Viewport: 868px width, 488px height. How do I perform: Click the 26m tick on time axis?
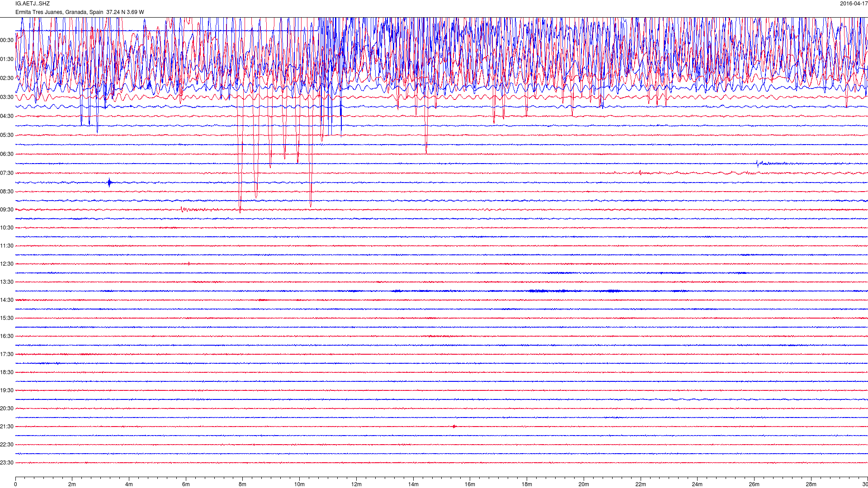754,484
